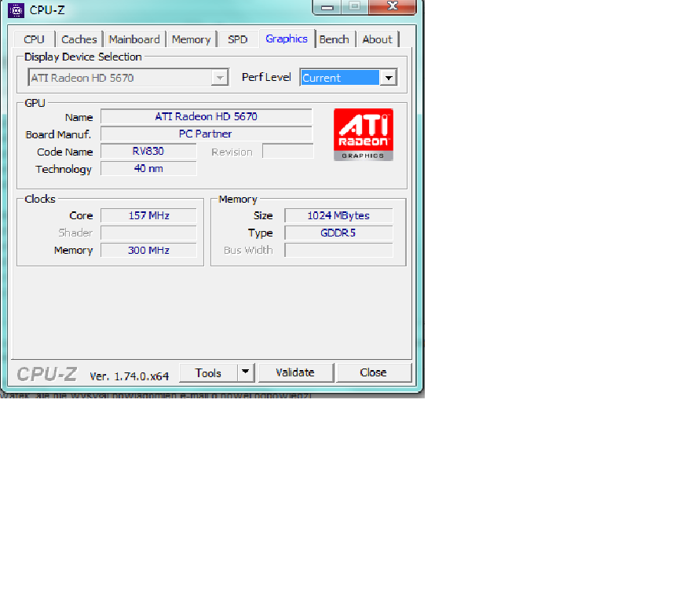The width and height of the screenshot is (691, 616).
Task: Click the CPU-Z app icon in title bar
Action: tap(16, 10)
